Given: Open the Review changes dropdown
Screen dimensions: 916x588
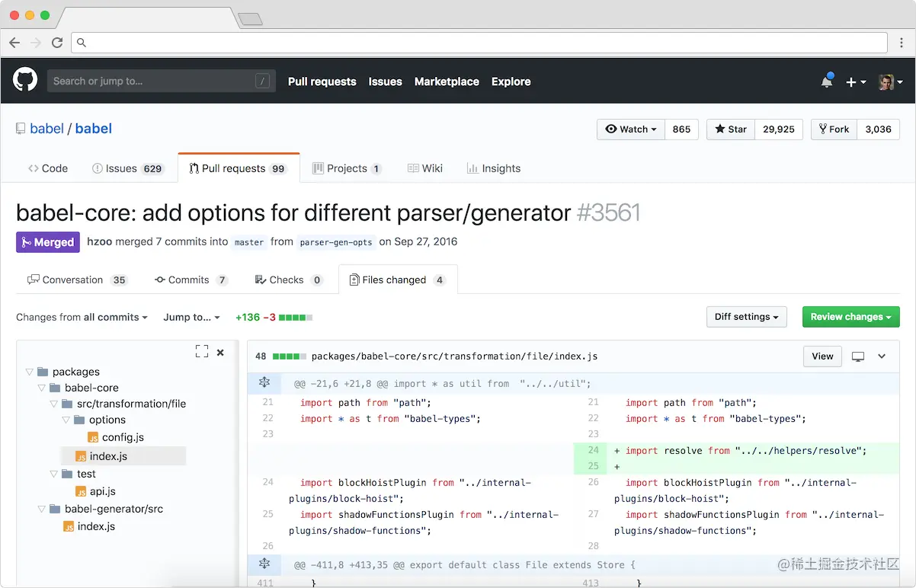Looking at the screenshot, I should pos(850,317).
